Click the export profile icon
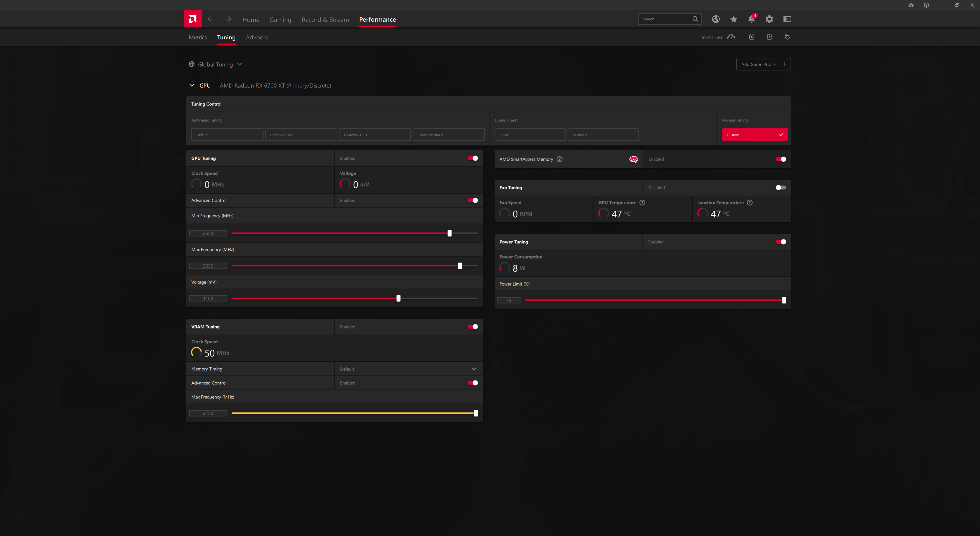980x536 pixels. pos(769,37)
